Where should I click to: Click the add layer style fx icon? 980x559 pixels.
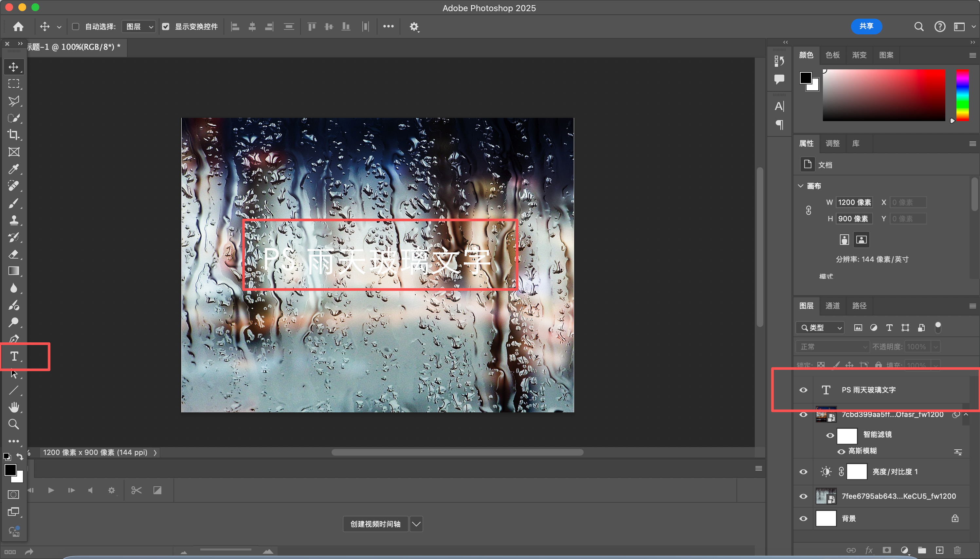coord(869,550)
